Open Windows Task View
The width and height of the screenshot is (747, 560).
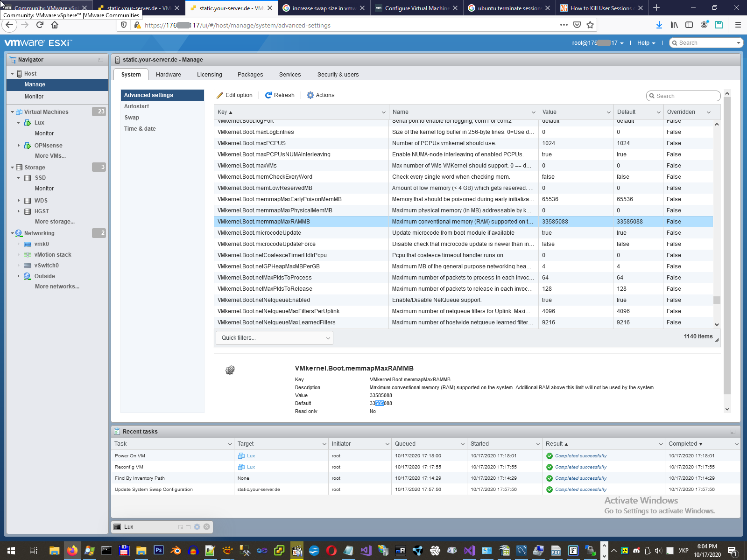pyautogui.click(x=33, y=551)
